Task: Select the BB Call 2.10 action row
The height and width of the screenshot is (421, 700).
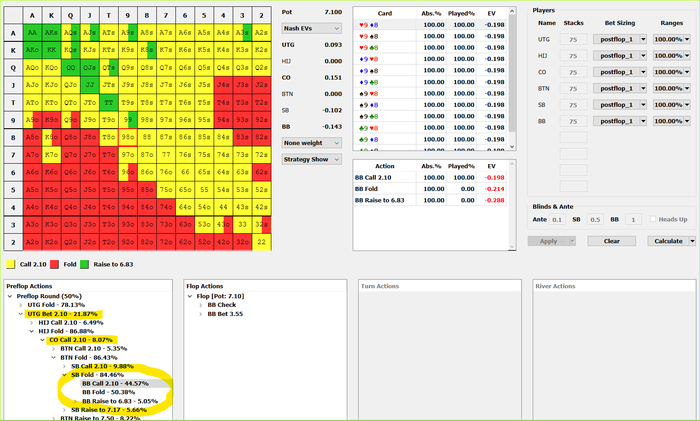Action: 430,177
